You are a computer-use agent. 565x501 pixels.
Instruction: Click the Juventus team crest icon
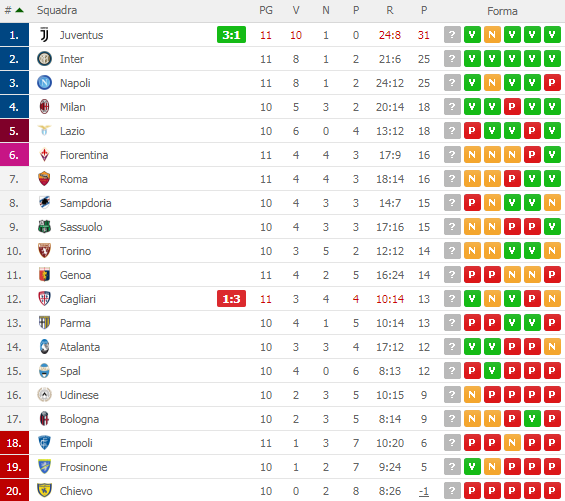pos(44,35)
